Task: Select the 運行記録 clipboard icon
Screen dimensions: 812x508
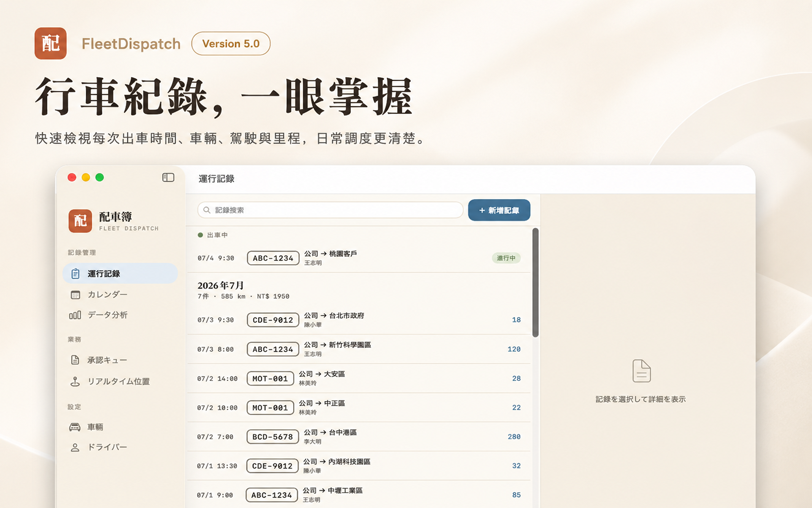Action: [x=76, y=273]
